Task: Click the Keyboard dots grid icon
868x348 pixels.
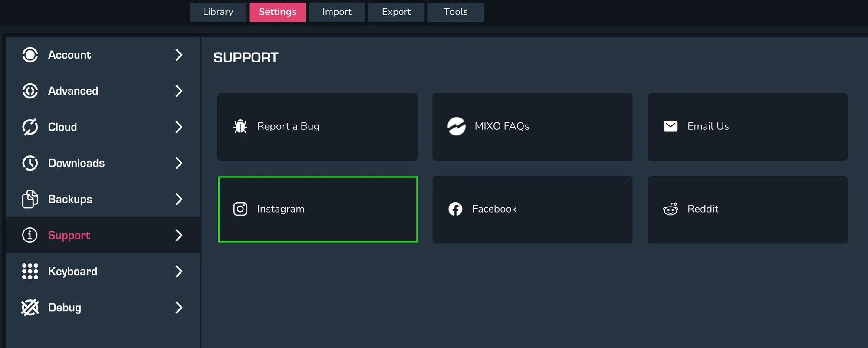Action: 30,271
